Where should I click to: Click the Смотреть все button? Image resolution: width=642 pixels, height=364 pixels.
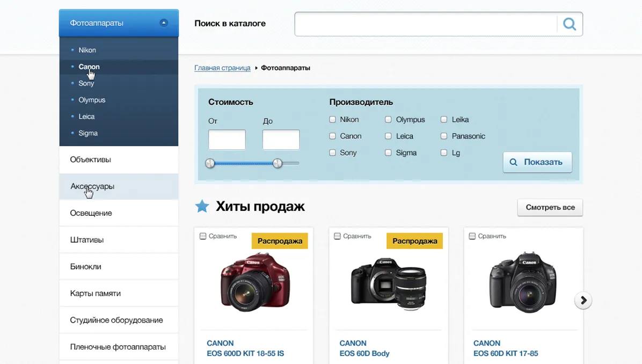point(550,207)
